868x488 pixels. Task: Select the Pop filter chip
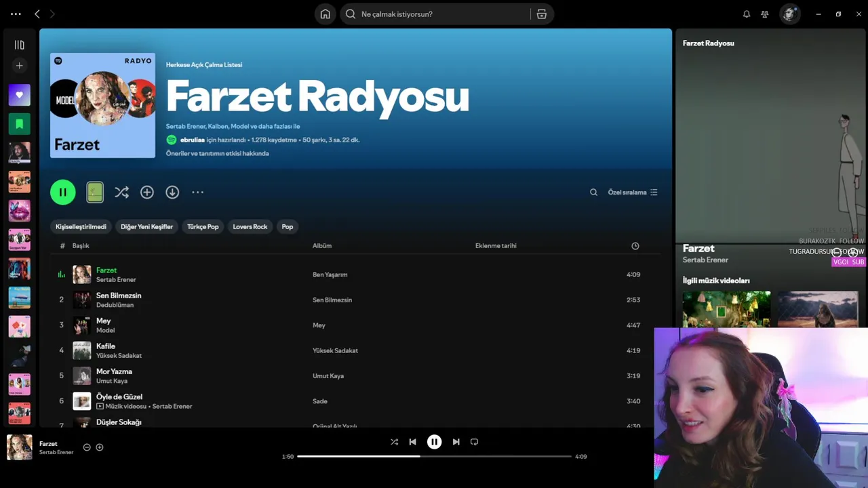pos(288,226)
